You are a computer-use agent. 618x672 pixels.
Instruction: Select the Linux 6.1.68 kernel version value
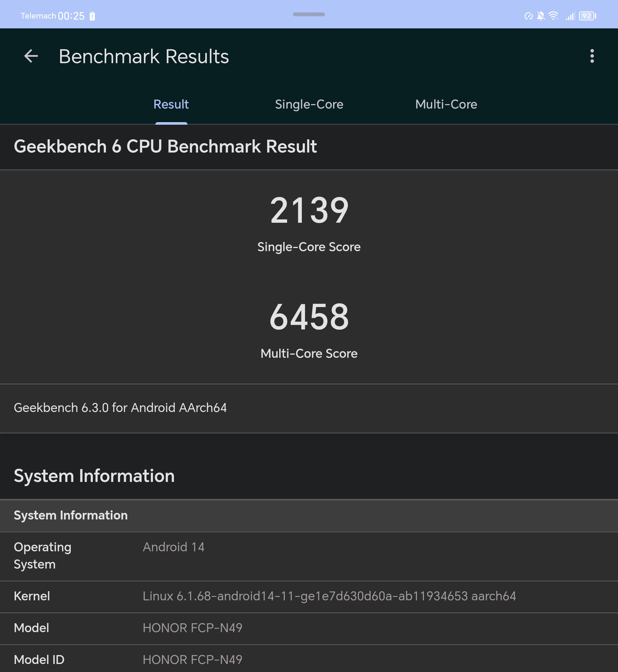(329, 596)
